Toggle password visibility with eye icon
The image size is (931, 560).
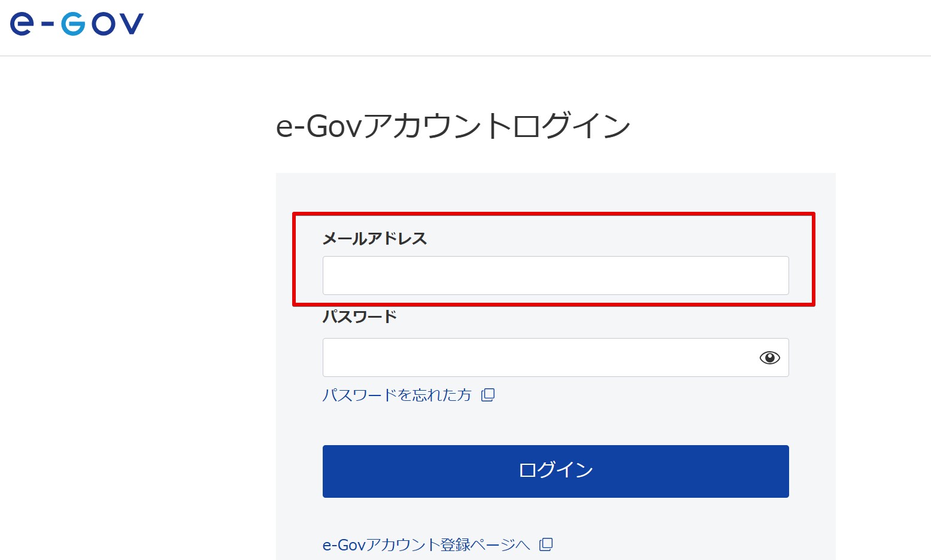pyautogui.click(x=769, y=358)
